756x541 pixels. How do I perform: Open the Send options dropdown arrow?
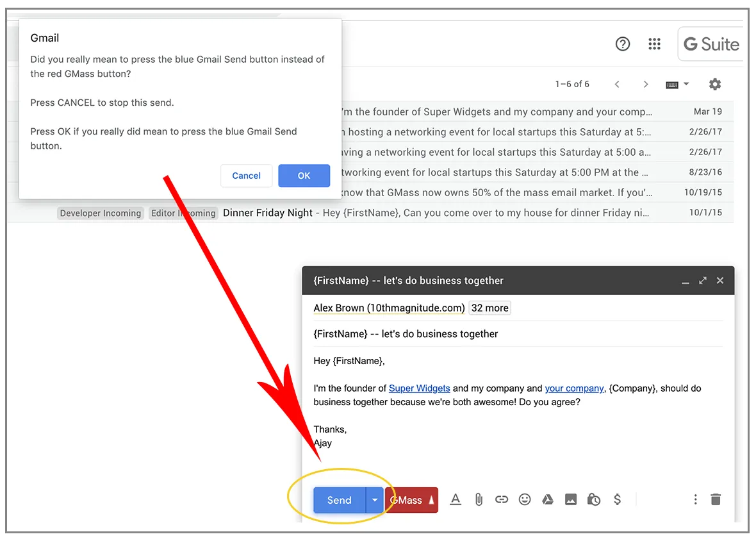(x=375, y=500)
